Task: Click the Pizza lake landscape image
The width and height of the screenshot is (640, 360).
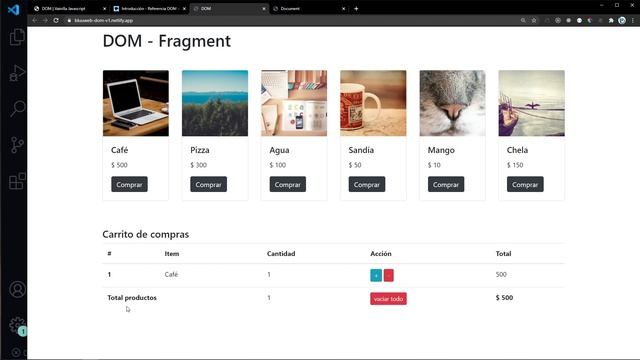Action: (x=215, y=103)
